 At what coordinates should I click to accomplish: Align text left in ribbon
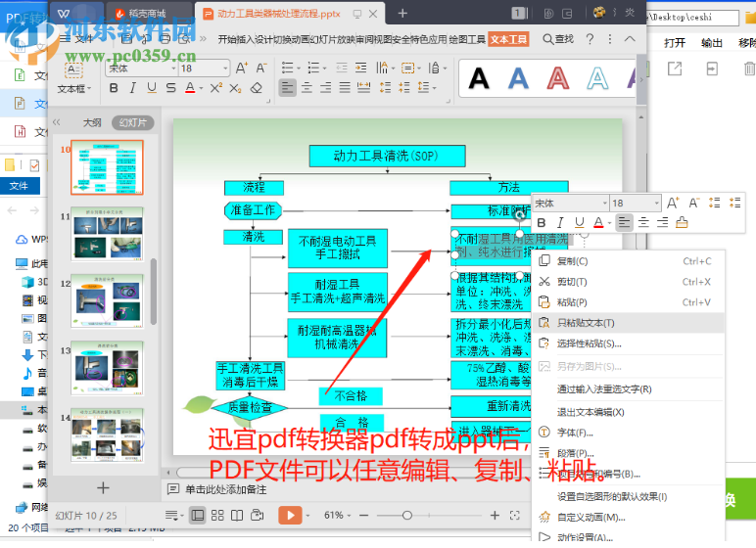287,88
